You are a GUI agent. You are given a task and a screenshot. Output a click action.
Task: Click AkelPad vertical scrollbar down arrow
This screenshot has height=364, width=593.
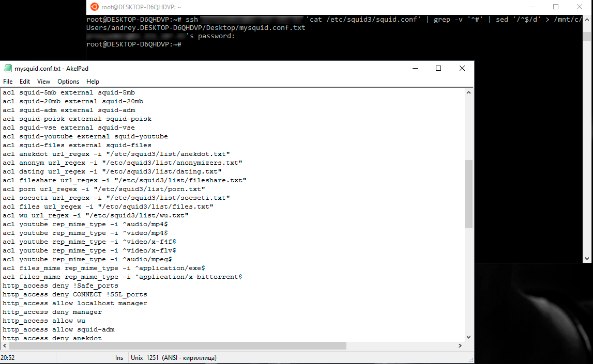point(468,337)
